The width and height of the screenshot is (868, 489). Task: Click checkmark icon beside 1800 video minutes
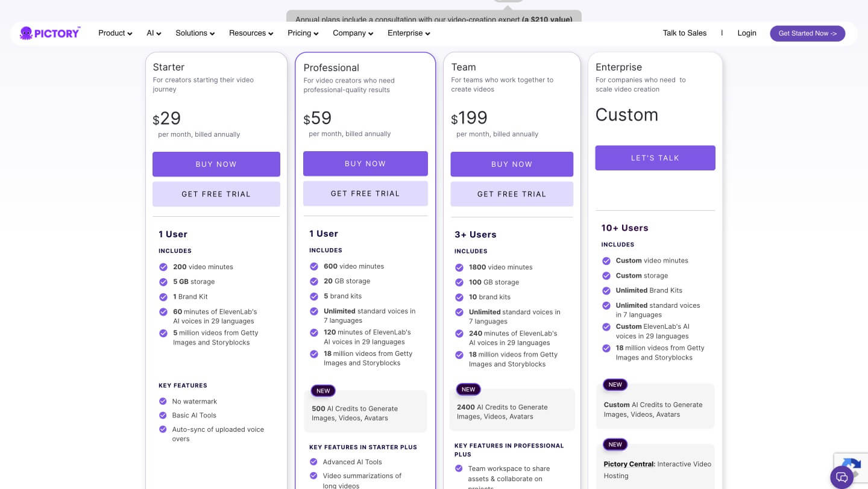coord(459,267)
